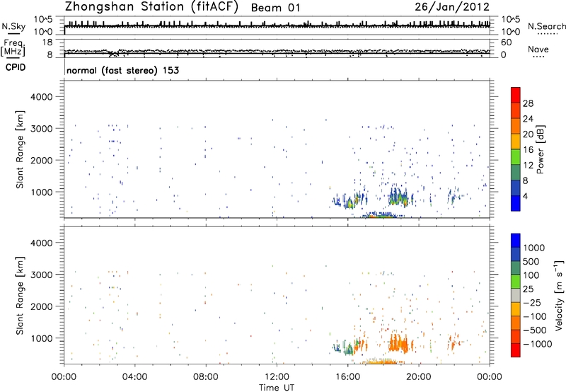The height and width of the screenshot is (392, 566).
Task: Click '4000' on the velocity plot axis
Action: point(41,243)
